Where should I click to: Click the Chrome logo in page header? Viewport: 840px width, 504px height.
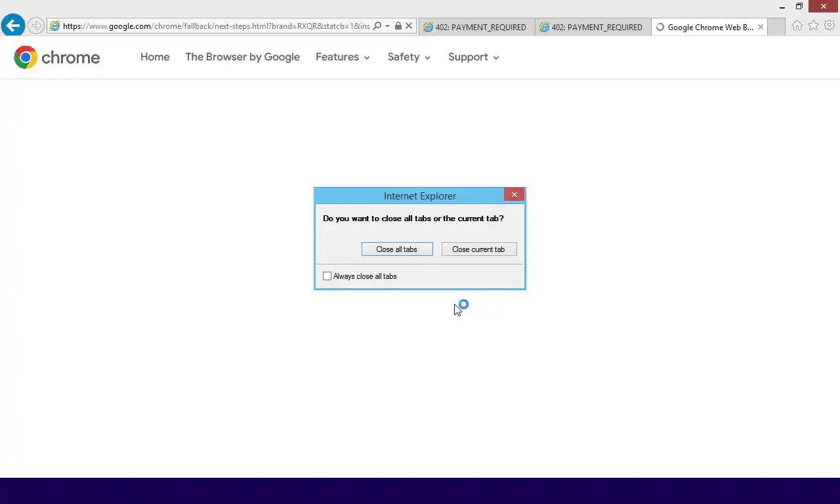(57, 58)
